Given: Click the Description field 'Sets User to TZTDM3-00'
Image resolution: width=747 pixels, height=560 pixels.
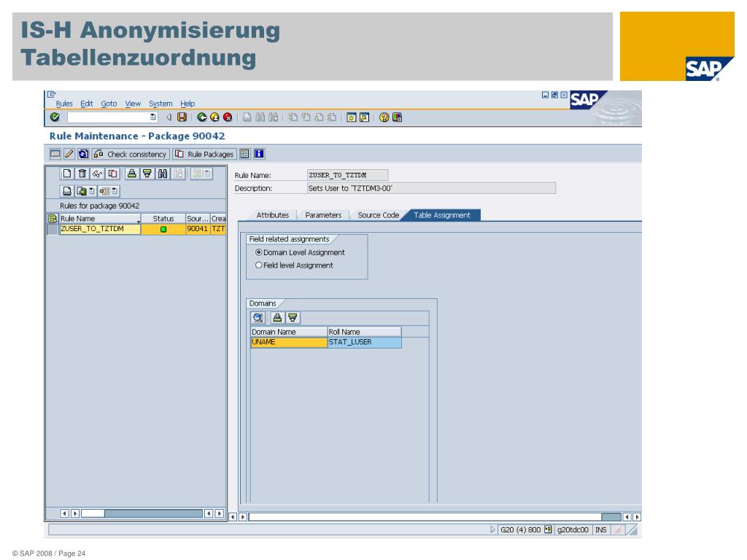Looking at the screenshot, I should click(x=431, y=188).
